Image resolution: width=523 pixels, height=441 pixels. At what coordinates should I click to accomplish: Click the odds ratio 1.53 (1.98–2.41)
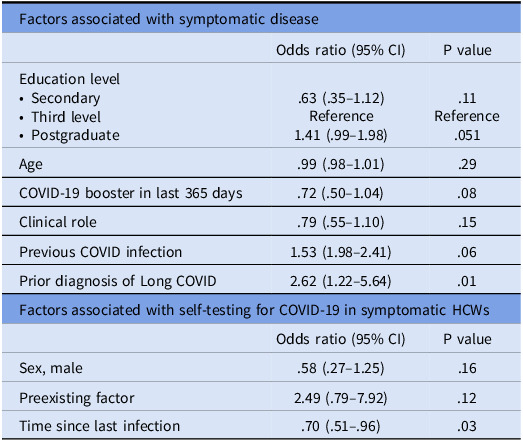point(341,252)
